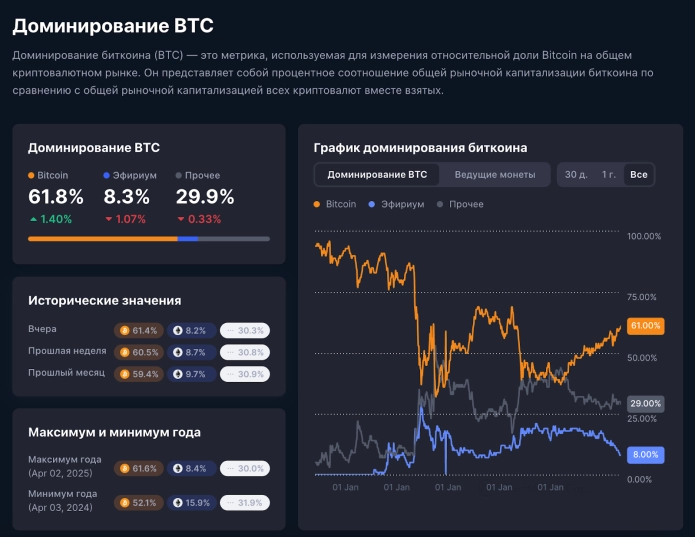Viewport: 695px width, 537px height.
Task: Click Bitcoin icon in Максимум года row
Action: point(126,467)
